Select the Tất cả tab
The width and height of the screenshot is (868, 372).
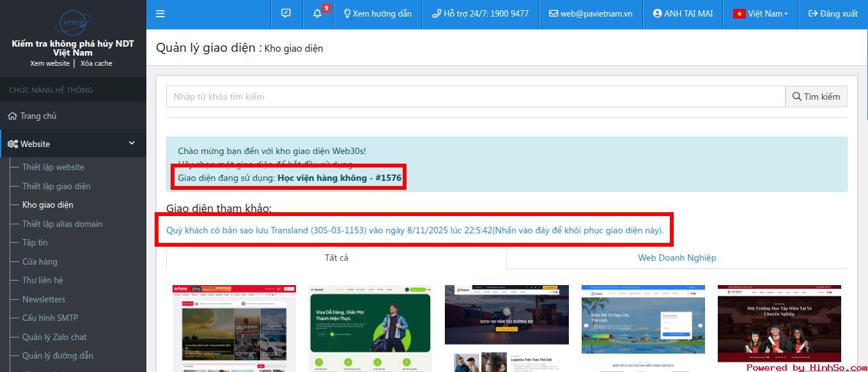(x=336, y=258)
